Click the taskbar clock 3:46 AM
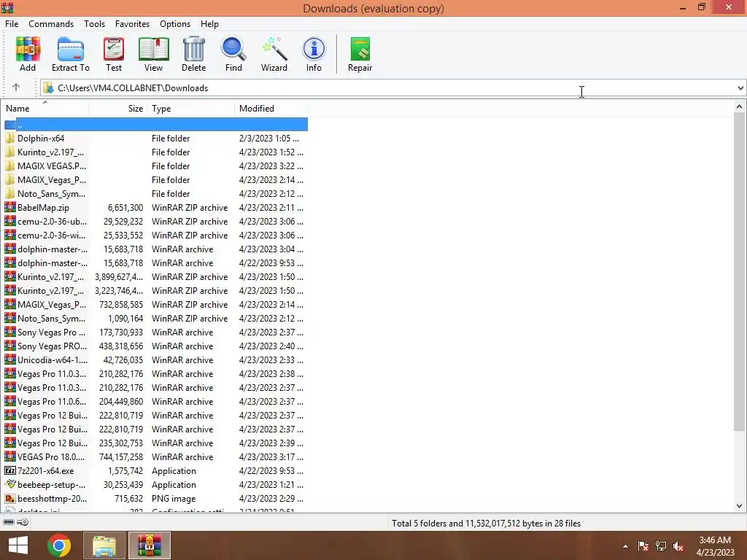Viewport: 747px width, 560px height. [715, 540]
